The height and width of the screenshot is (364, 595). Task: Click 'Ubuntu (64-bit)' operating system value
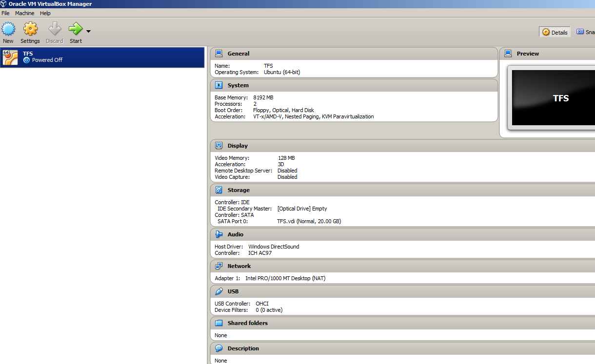(282, 72)
